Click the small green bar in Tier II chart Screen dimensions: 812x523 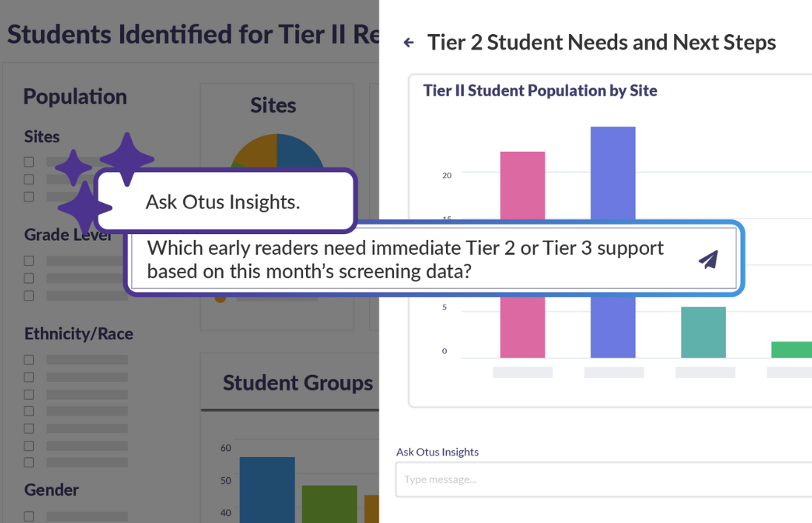click(x=791, y=350)
